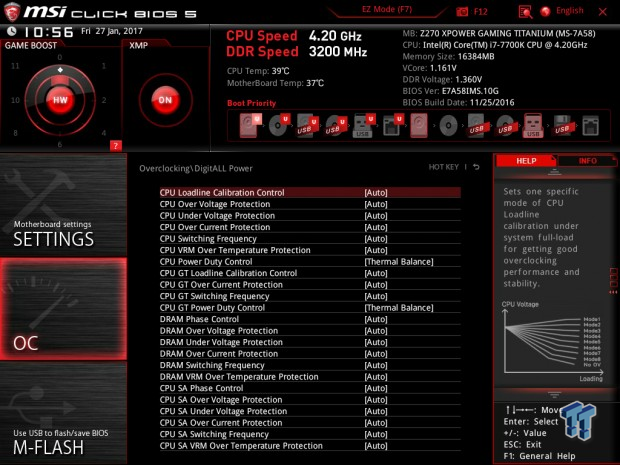Select the CPU SA Under Voltage Protection row
The height and width of the screenshot is (465, 620).
click(310, 411)
